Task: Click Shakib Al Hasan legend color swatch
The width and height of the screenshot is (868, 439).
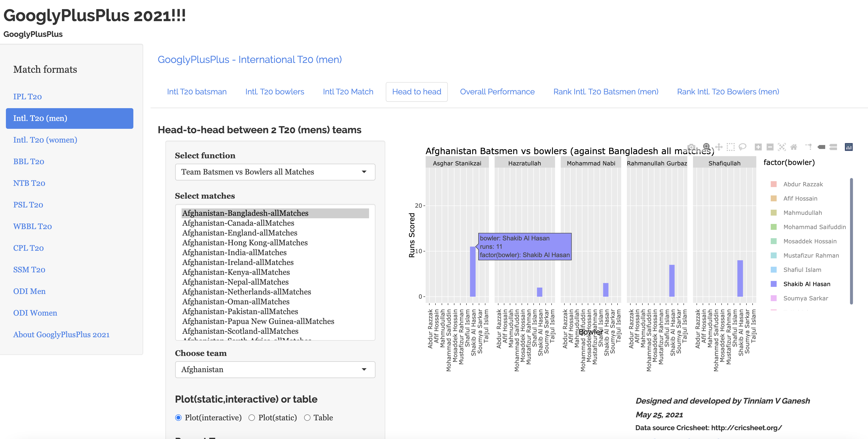Action: 774,284
